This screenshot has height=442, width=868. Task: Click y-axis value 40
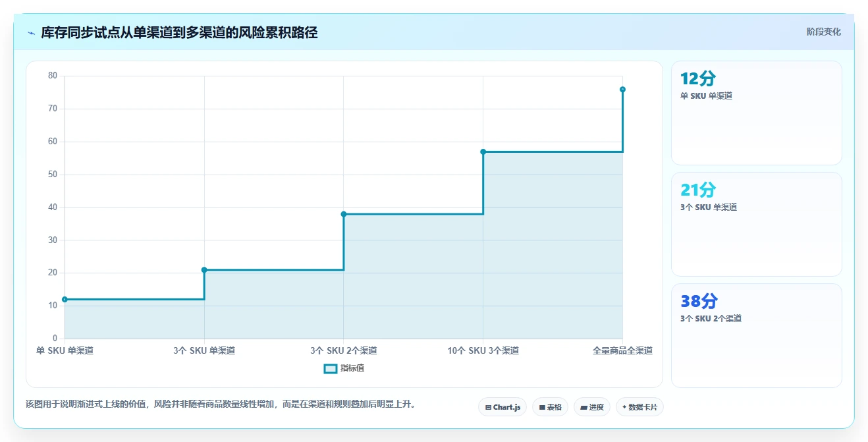click(53, 207)
